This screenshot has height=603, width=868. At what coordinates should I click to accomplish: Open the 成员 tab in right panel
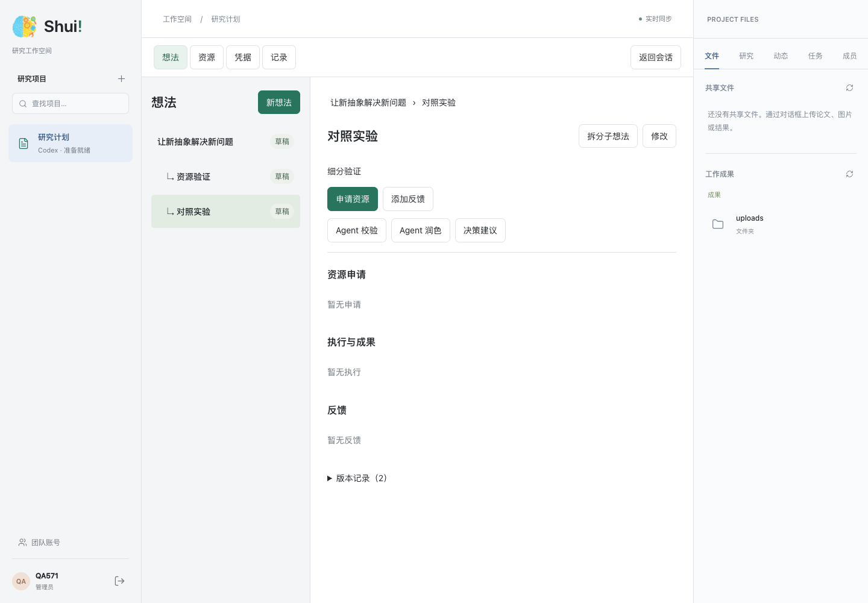pyautogui.click(x=849, y=56)
